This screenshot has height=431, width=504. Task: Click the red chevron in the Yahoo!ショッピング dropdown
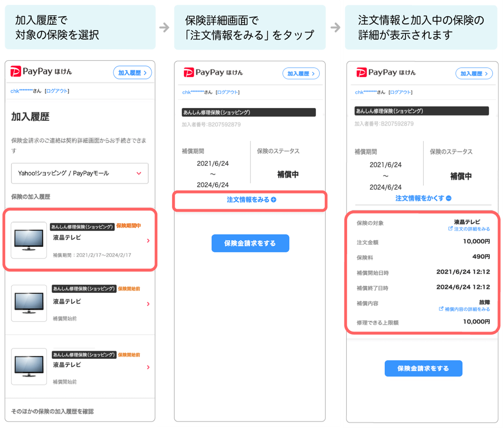(139, 173)
